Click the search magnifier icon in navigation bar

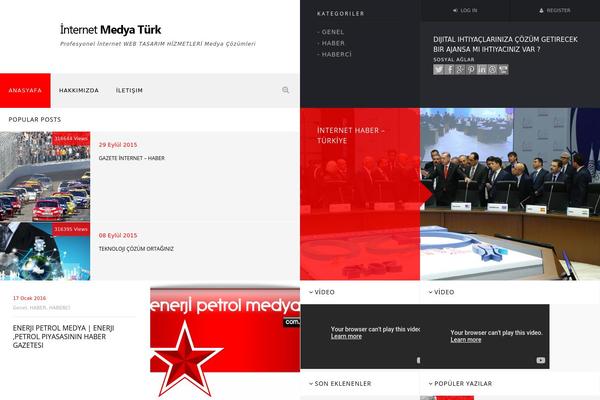pos(285,90)
